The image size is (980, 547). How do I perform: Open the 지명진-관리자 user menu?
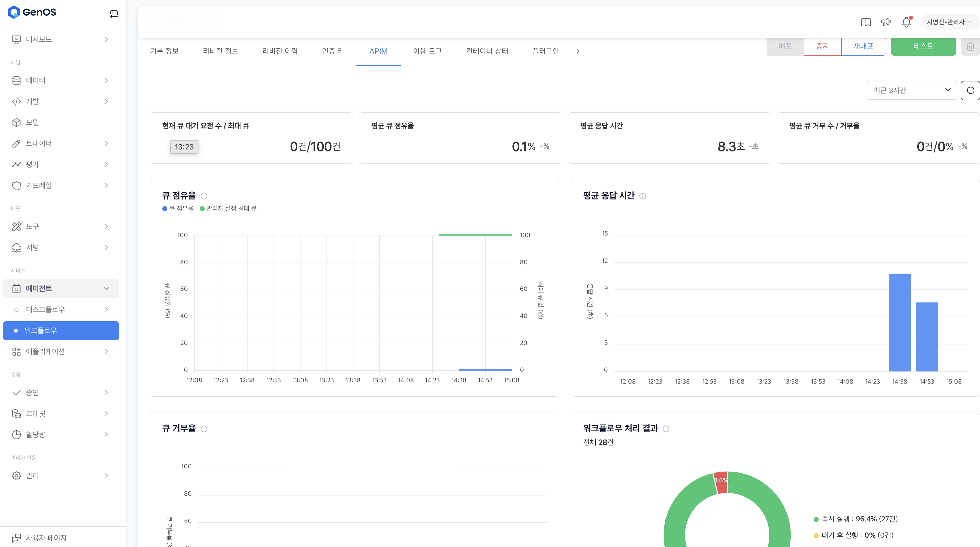tap(949, 22)
